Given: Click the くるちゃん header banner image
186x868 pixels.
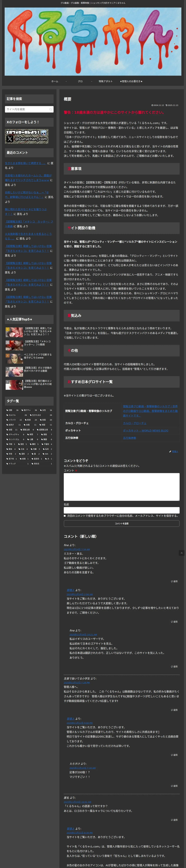Looking at the screenshot, I should [93, 41].
